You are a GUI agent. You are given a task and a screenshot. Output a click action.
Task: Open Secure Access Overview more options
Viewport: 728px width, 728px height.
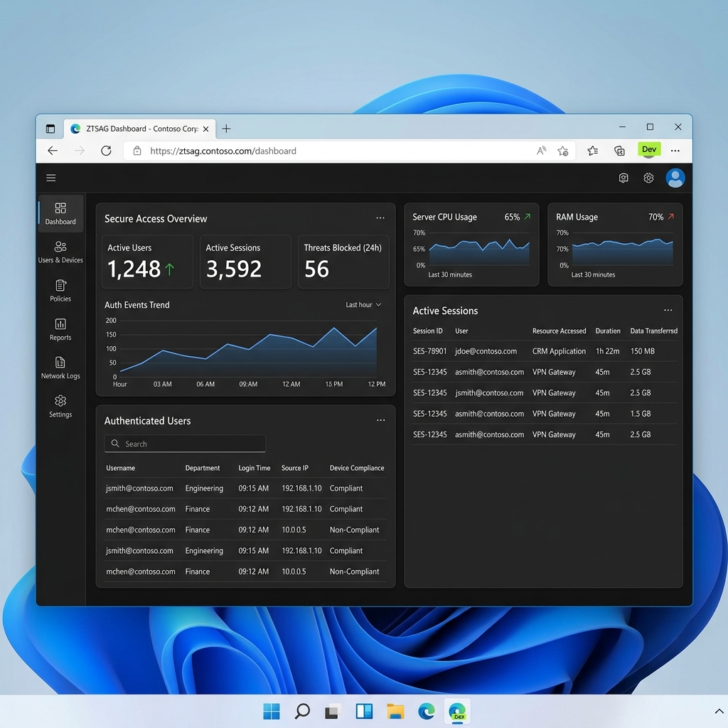[380, 218]
